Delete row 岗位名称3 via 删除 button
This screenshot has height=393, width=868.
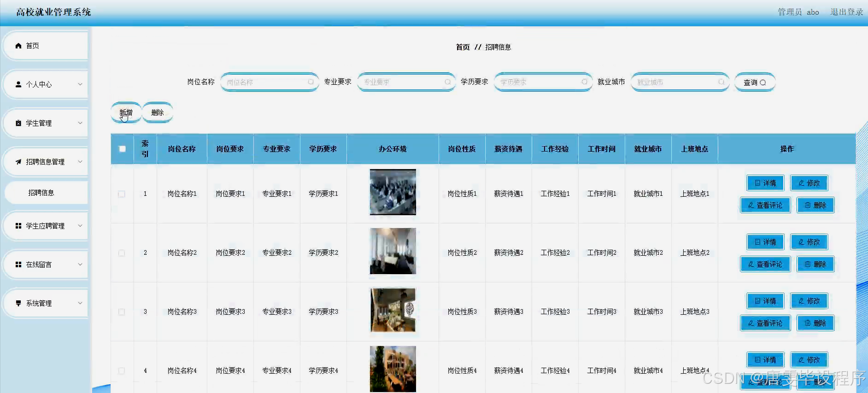815,323
